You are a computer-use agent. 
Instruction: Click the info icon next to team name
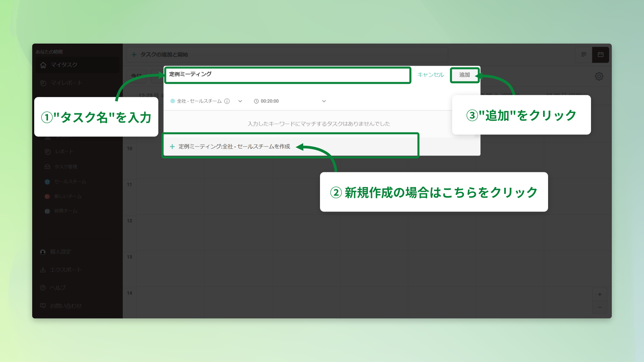click(227, 101)
